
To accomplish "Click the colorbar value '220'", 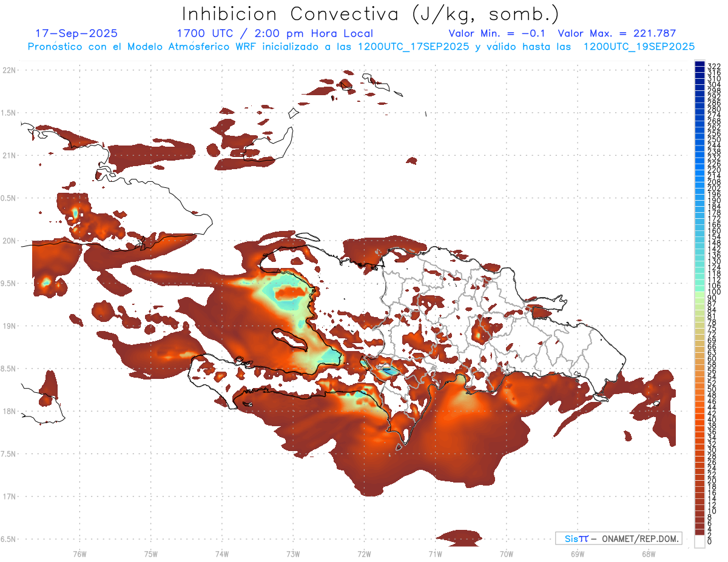I will (713, 170).
